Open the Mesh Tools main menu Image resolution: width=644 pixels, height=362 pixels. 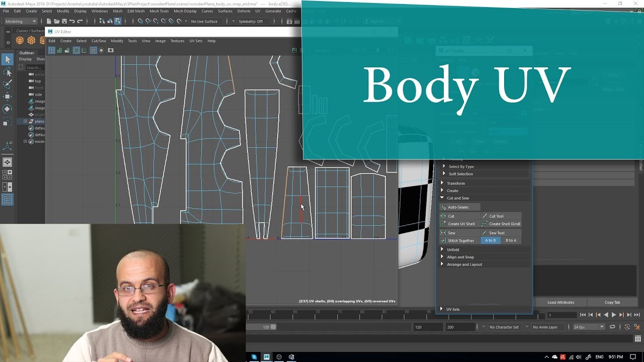(x=159, y=11)
